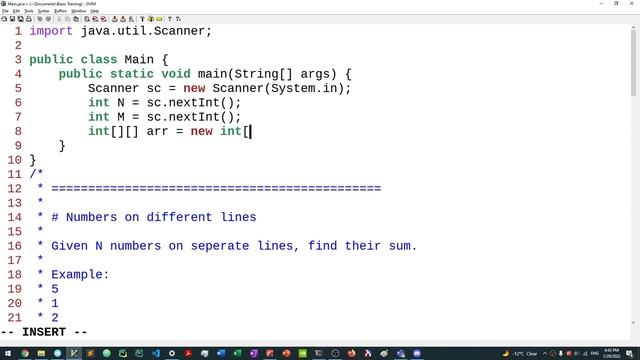Click the Cut (scissors) toolbar icon
Viewport: 640px width, 360px height.
click(x=60, y=19)
